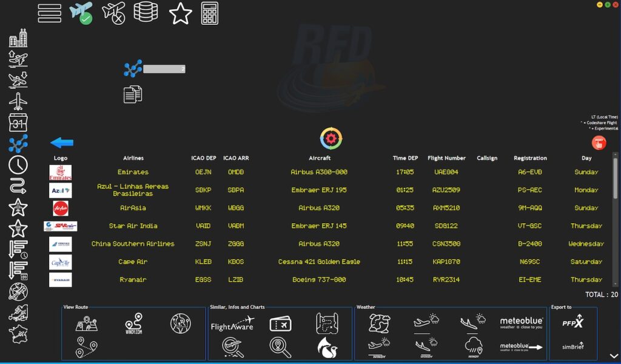Select the buildings icon in sidebar

[x=18, y=38]
